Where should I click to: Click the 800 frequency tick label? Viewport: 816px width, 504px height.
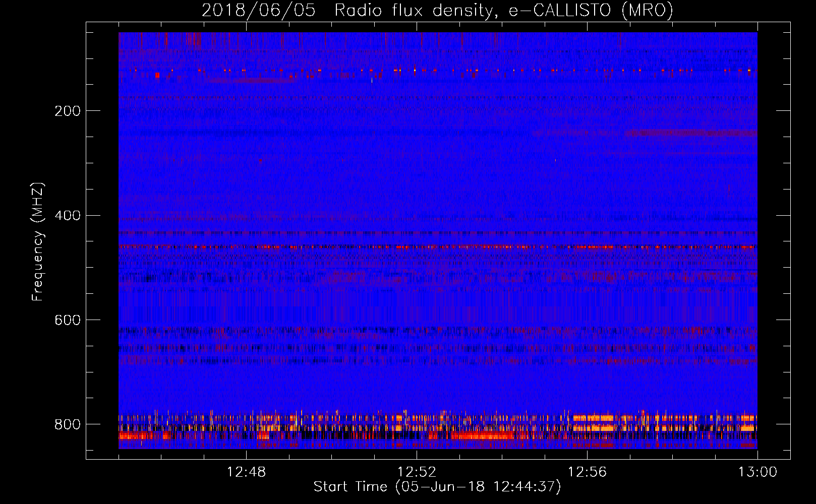click(x=68, y=424)
